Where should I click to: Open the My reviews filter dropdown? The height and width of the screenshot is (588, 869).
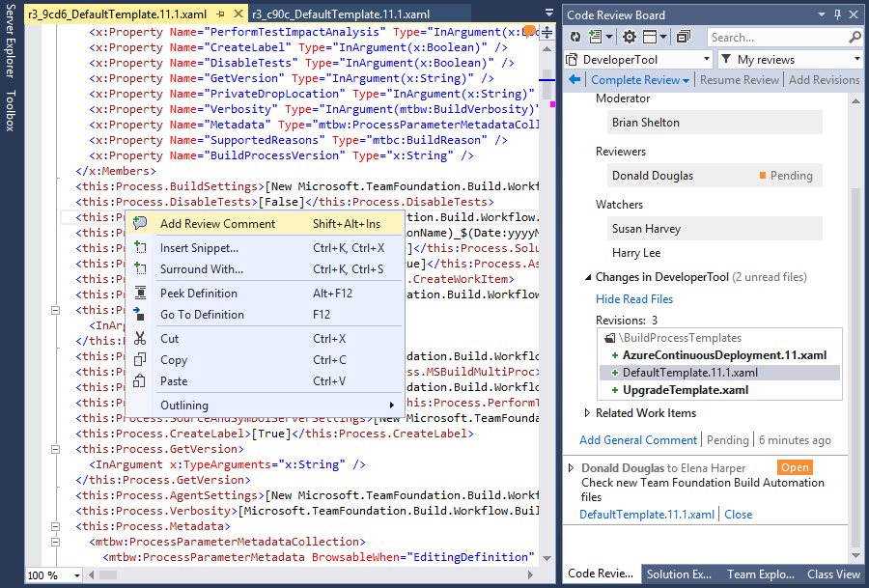(x=855, y=59)
